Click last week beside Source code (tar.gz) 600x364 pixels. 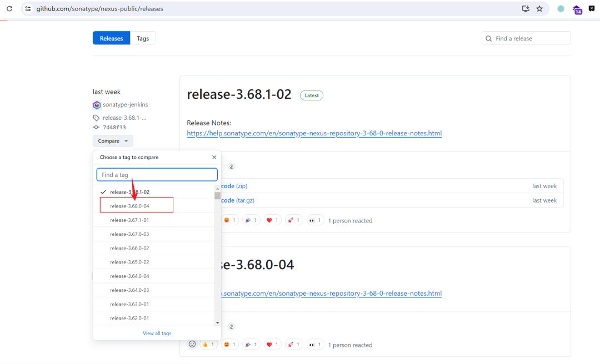(x=544, y=200)
